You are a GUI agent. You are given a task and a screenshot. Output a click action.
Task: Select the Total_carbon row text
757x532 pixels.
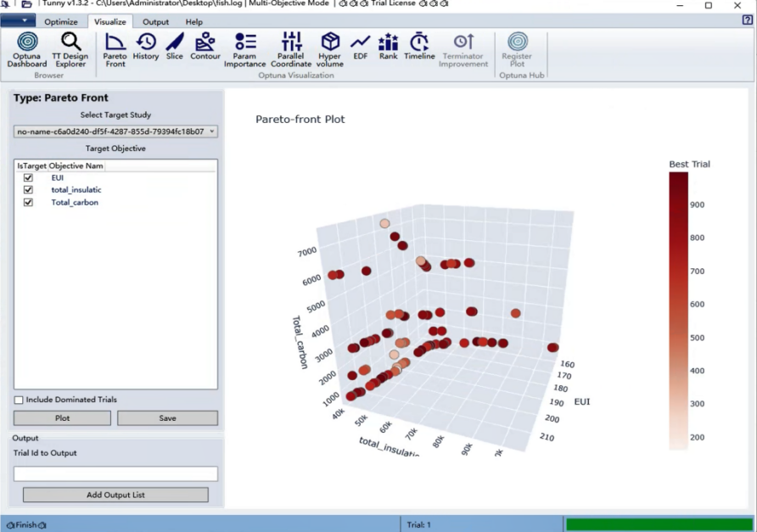tap(75, 202)
